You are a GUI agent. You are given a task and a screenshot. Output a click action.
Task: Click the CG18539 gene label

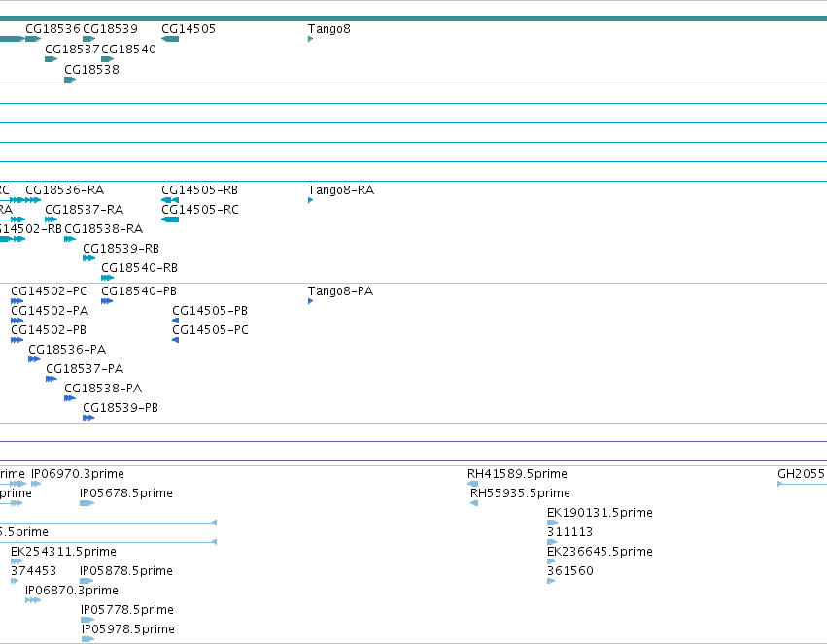coord(110,29)
